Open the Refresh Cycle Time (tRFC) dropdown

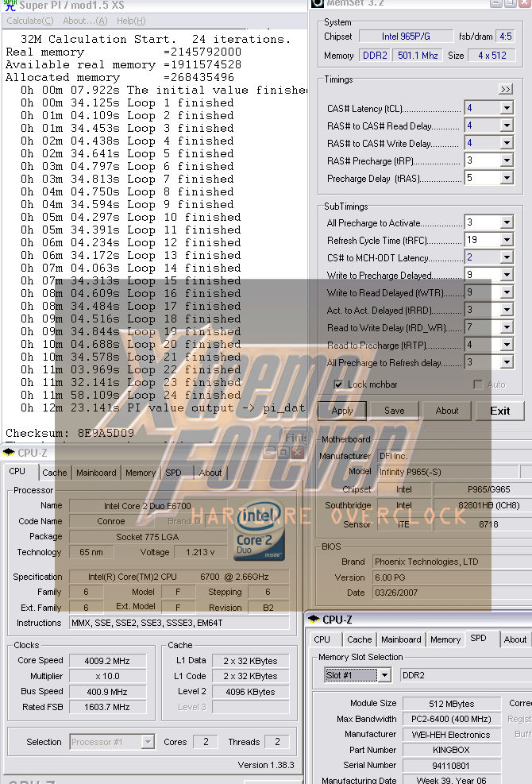[x=507, y=240]
